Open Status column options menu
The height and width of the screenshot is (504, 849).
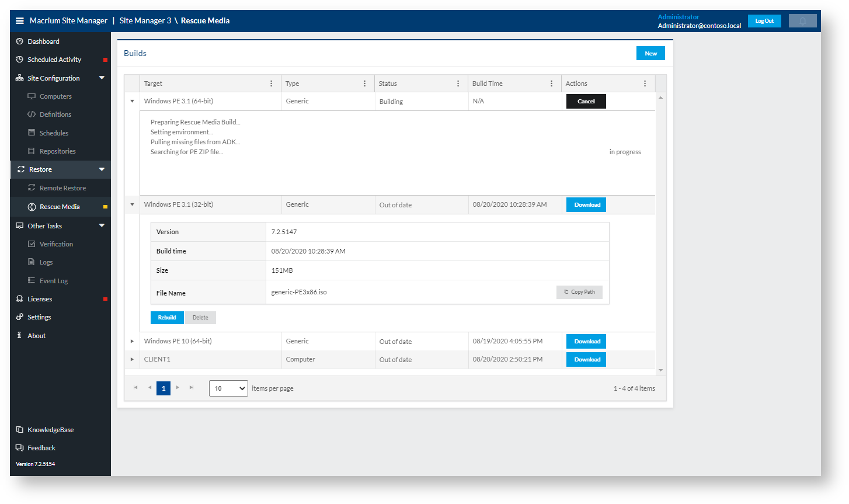click(x=458, y=84)
